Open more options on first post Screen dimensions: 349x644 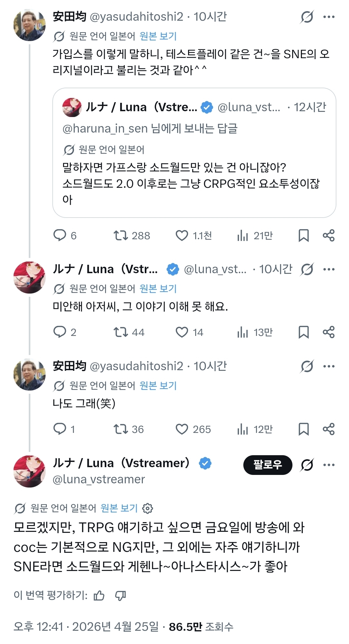point(329,17)
